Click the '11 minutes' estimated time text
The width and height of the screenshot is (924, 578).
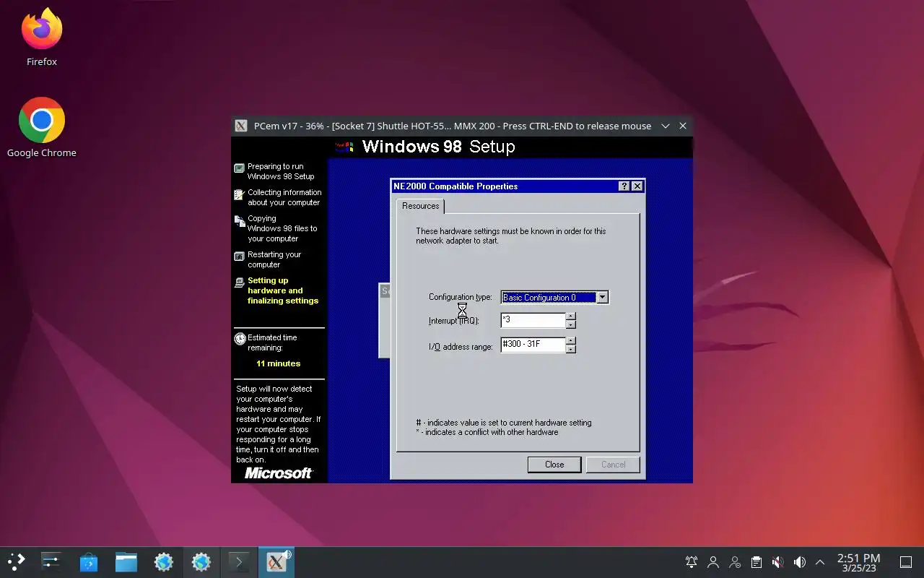pos(279,363)
